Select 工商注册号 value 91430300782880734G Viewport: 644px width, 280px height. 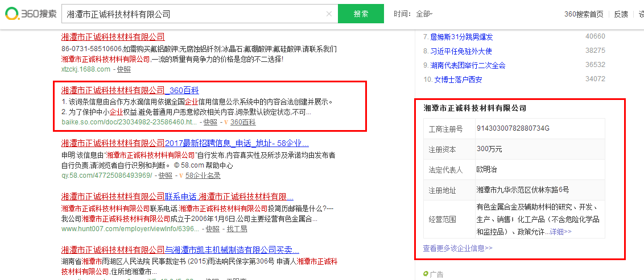pos(513,128)
